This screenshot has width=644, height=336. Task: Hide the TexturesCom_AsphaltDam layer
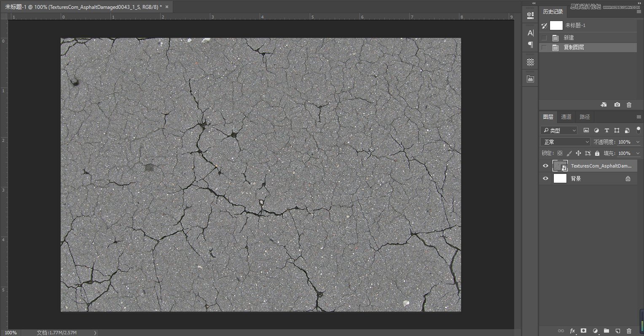click(545, 166)
